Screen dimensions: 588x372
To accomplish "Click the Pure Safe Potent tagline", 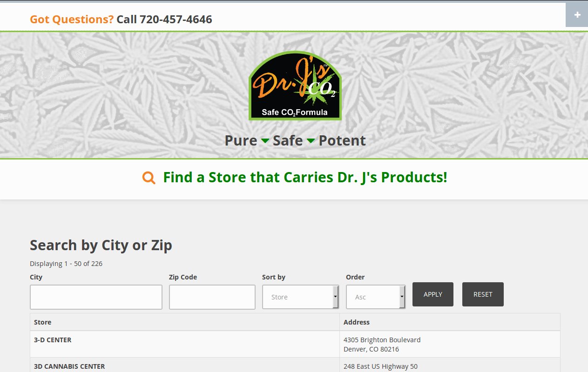I will pos(295,140).
